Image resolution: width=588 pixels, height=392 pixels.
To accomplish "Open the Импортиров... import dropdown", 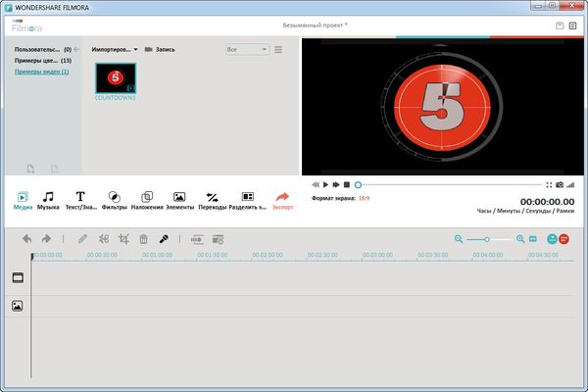I will tap(115, 50).
